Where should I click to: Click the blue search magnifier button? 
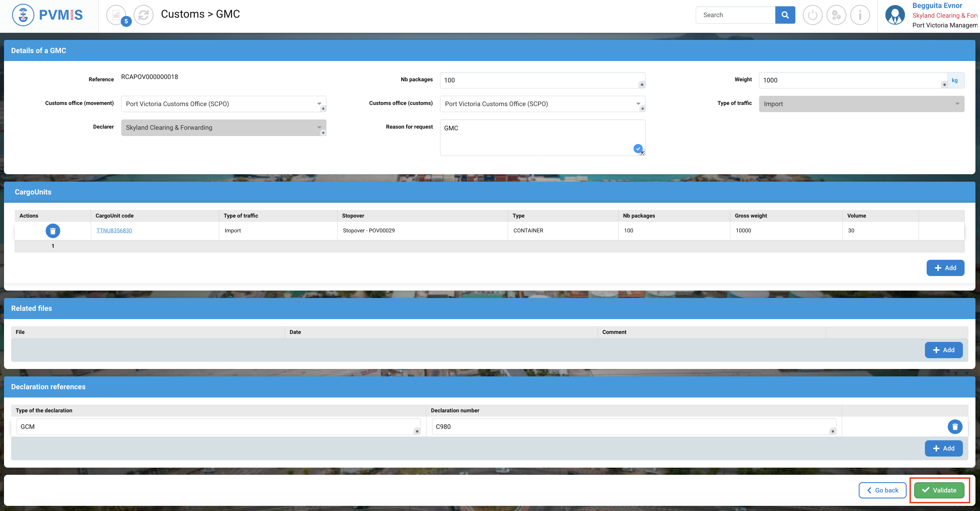(785, 15)
